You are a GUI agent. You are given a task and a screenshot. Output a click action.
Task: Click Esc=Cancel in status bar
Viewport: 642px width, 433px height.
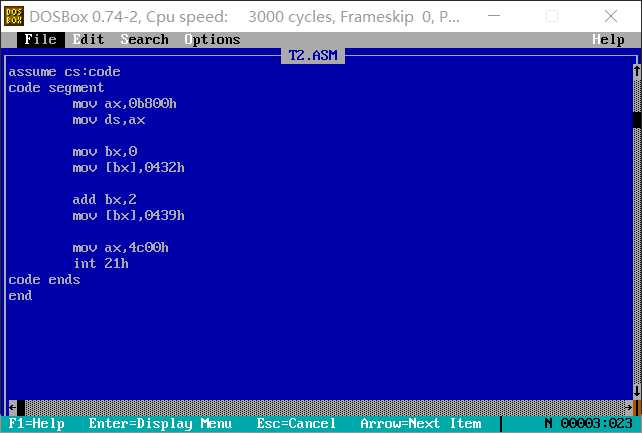coord(296,424)
